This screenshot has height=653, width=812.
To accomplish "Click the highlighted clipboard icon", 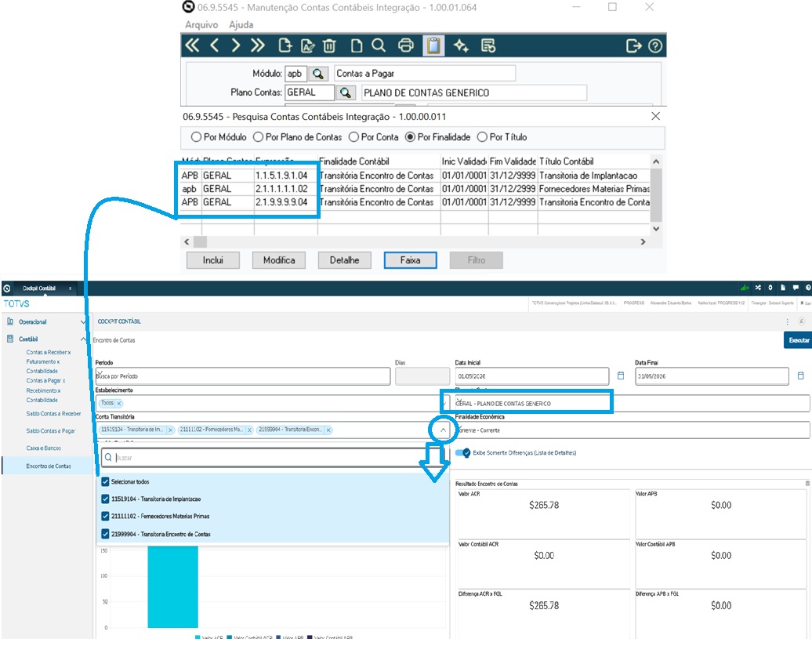I will pos(433,45).
